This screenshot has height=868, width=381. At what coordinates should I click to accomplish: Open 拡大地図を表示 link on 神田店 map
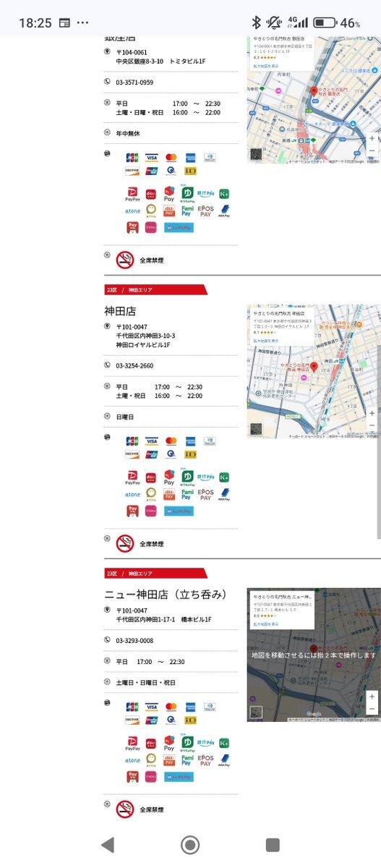click(x=265, y=340)
